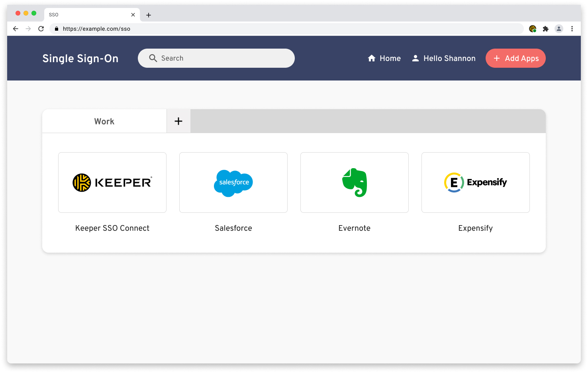Launch the Salesforce app tile
This screenshot has width=588, height=373.
click(x=233, y=183)
